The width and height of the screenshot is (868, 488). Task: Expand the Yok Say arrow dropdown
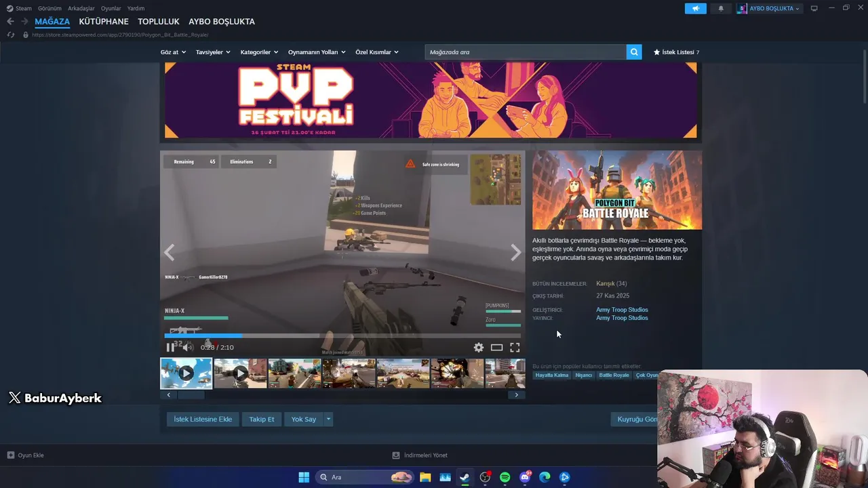[x=328, y=419]
